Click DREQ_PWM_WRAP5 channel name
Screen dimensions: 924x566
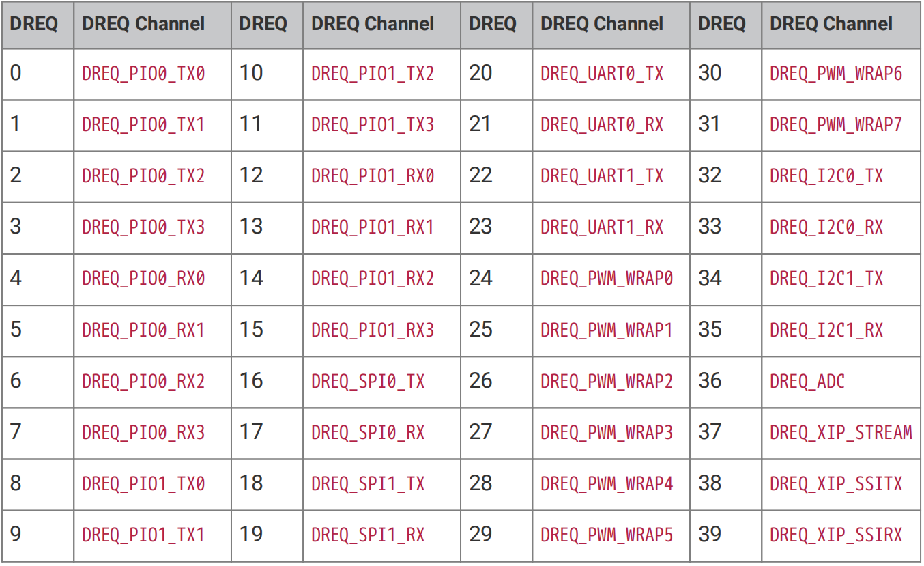click(x=607, y=535)
